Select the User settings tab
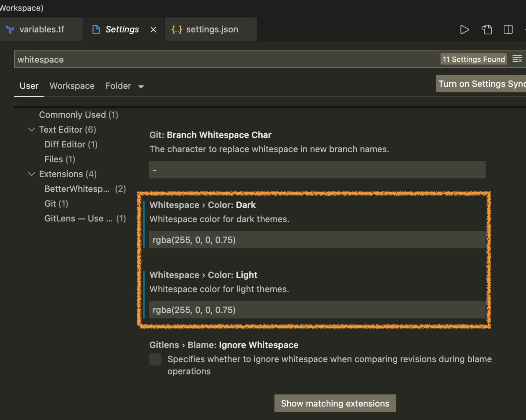This screenshot has height=420, width=526. pos(29,86)
